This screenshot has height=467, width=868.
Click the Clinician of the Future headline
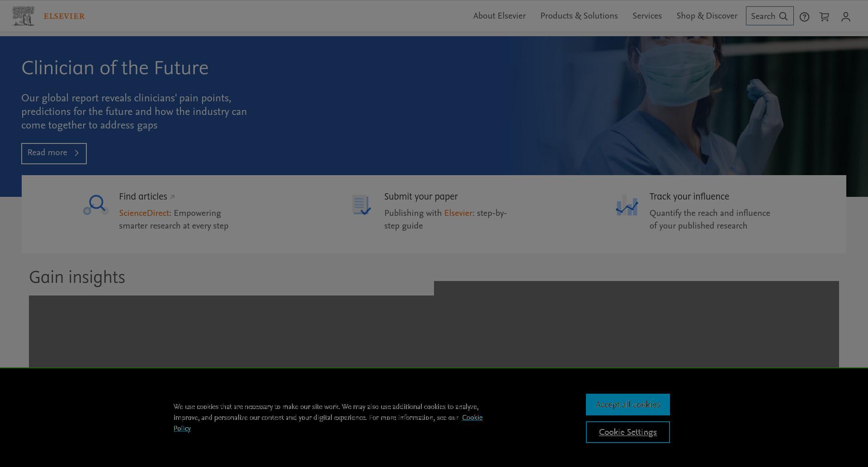(115, 68)
